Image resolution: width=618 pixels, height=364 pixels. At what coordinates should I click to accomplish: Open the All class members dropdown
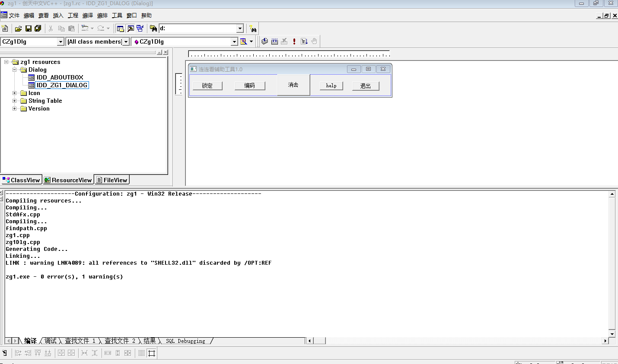pos(126,41)
